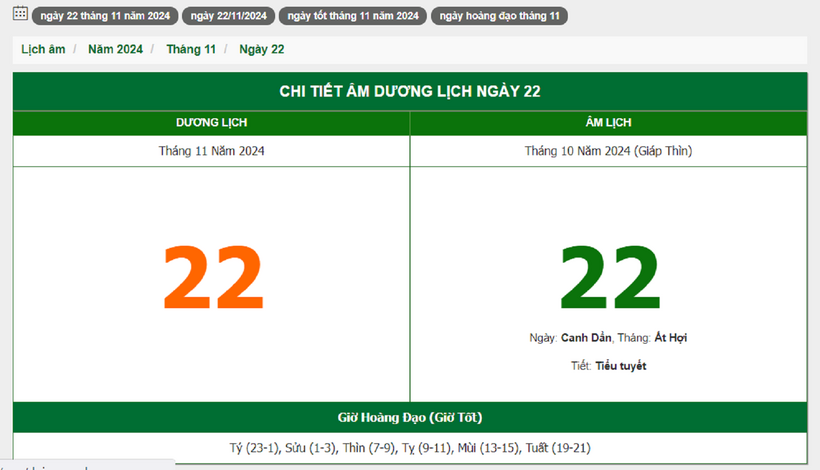Navigate to "Tháng 11" breadcrumb item
This screenshot has height=470, width=820.
191,49
